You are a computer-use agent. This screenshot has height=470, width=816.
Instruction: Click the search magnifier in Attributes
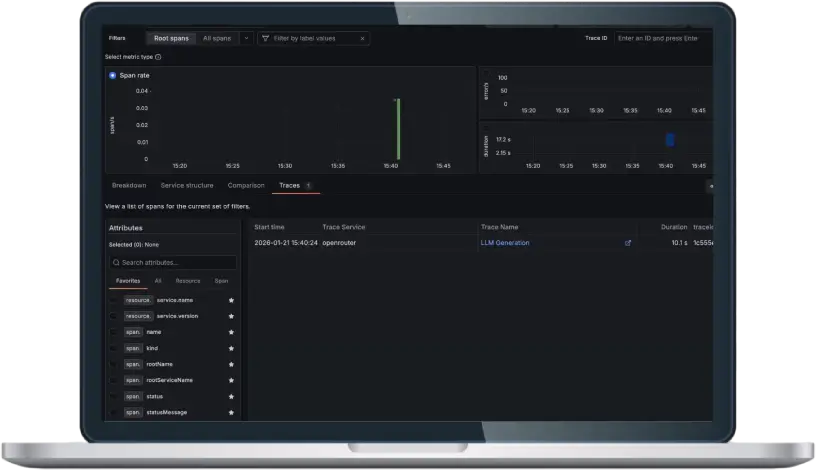click(x=116, y=263)
